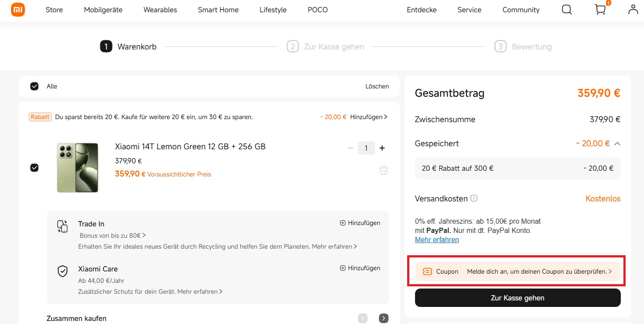644x324 pixels.
Task: Open the Entdecke menu
Action: click(x=422, y=10)
